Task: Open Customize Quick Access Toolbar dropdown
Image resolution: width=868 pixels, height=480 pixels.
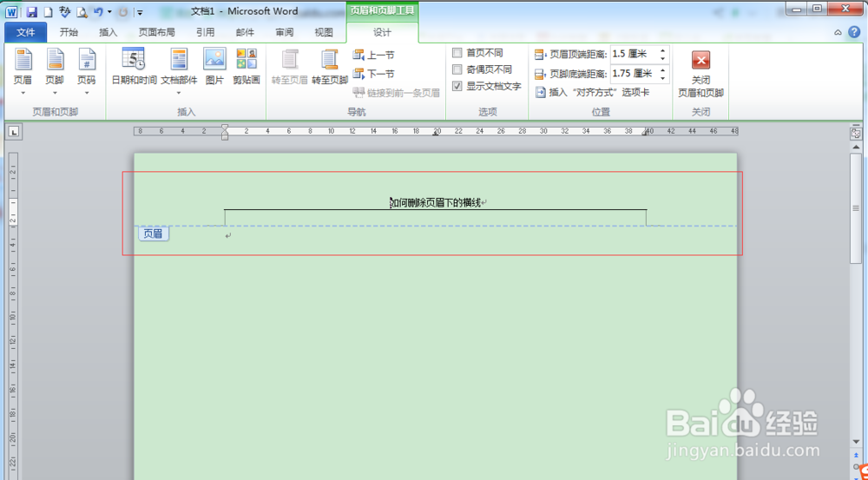Action: [x=140, y=12]
